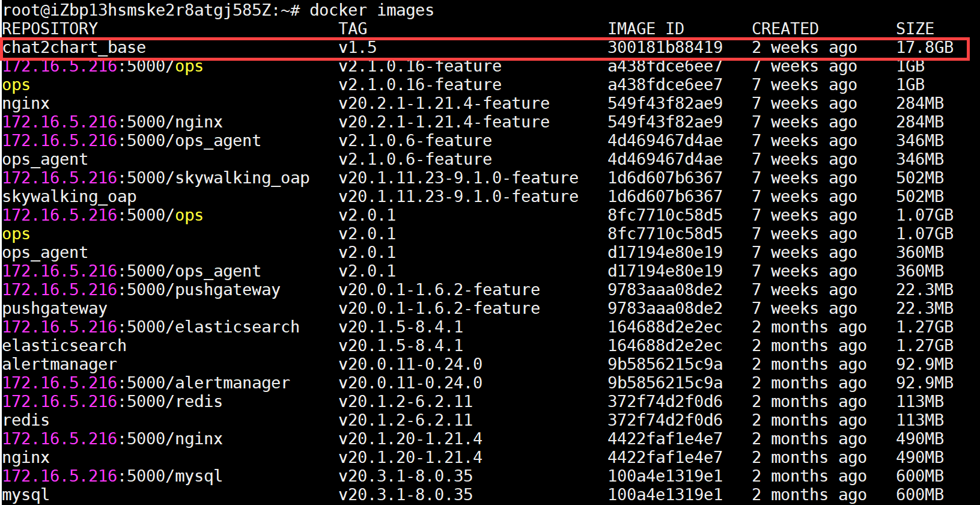980x505 pixels.
Task: Click the '2 weeks ago' created value
Action: click(x=805, y=47)
